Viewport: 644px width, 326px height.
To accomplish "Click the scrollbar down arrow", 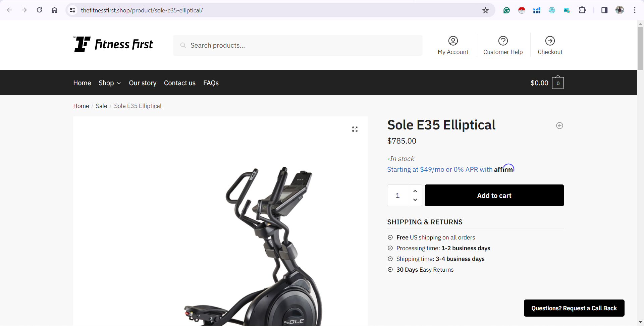I will (640, 322).
